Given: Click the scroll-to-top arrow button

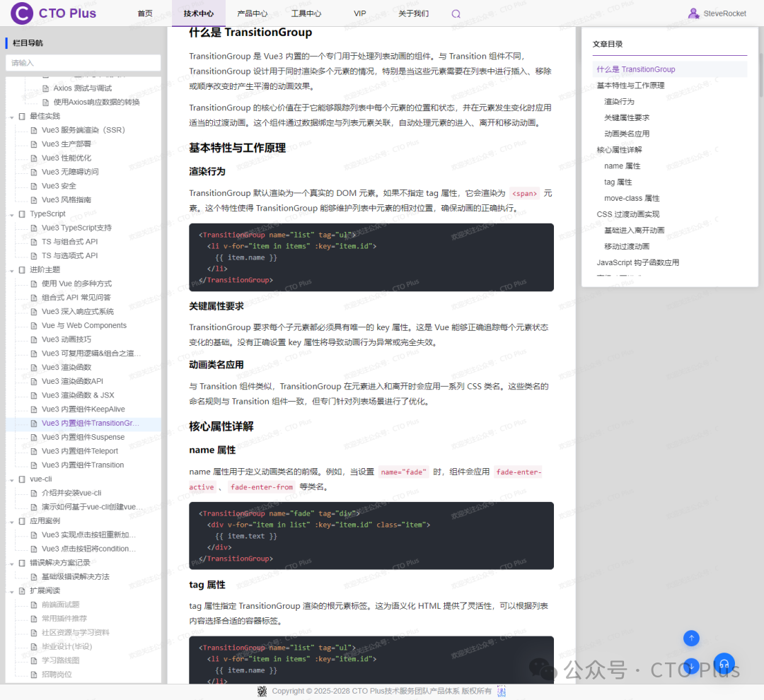Looking at the screenshot, I should [x=691, y=638].
